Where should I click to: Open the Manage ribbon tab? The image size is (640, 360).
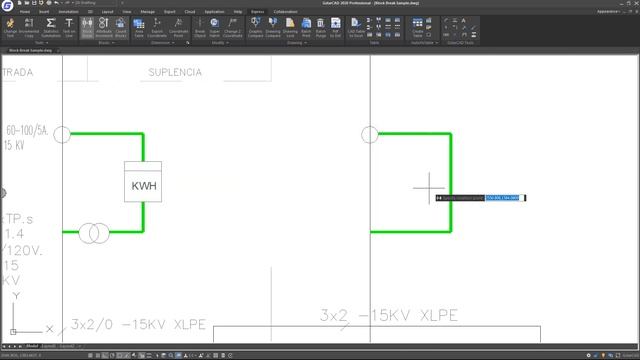pos(148,11)
